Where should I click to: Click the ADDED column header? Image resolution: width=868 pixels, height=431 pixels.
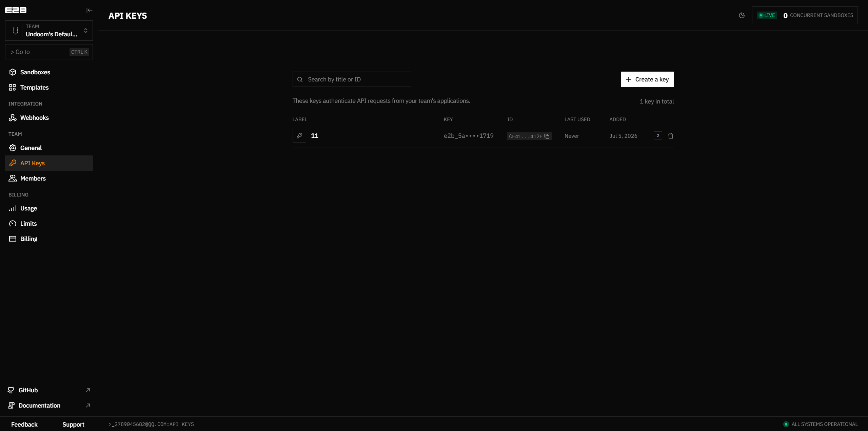click(617, 119)
